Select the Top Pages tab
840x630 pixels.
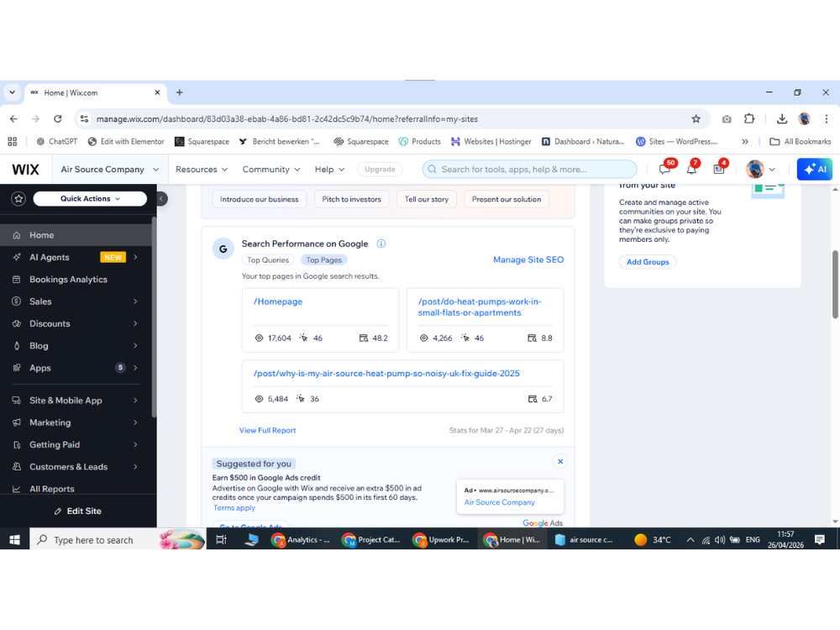tap(323, 260)
